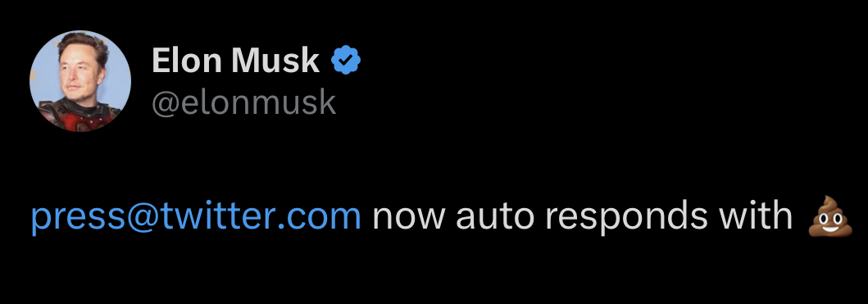Open the round profile picture avatar

tap(80, 81)
